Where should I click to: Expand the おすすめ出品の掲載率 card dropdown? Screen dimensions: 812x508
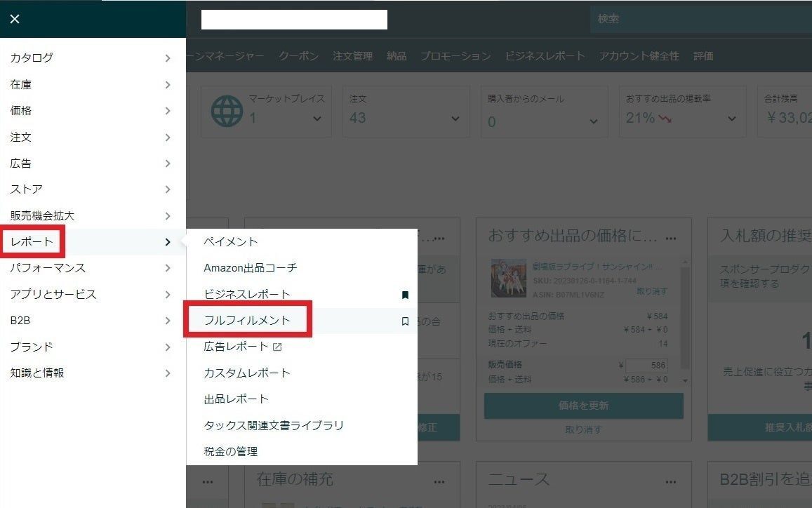(x=732, y=119)
